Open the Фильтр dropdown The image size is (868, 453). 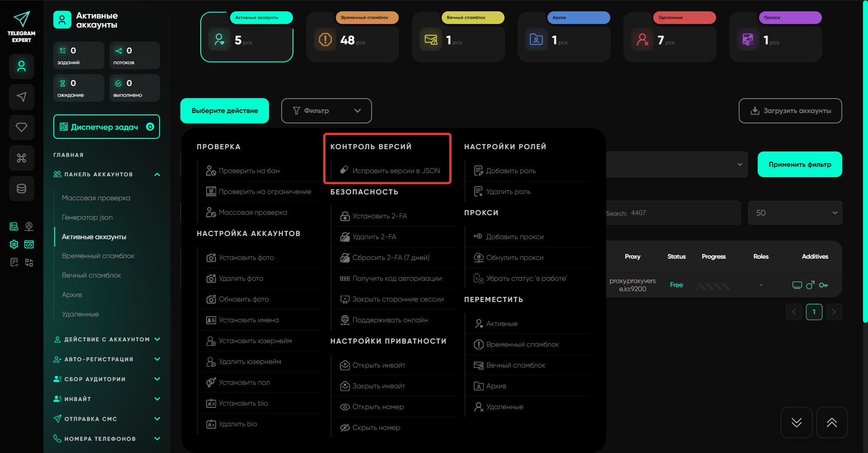326,111
